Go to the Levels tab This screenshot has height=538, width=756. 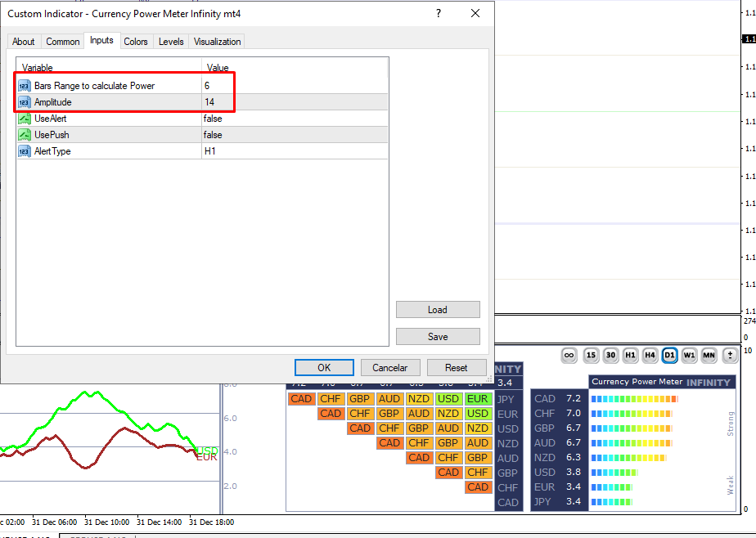171,42
